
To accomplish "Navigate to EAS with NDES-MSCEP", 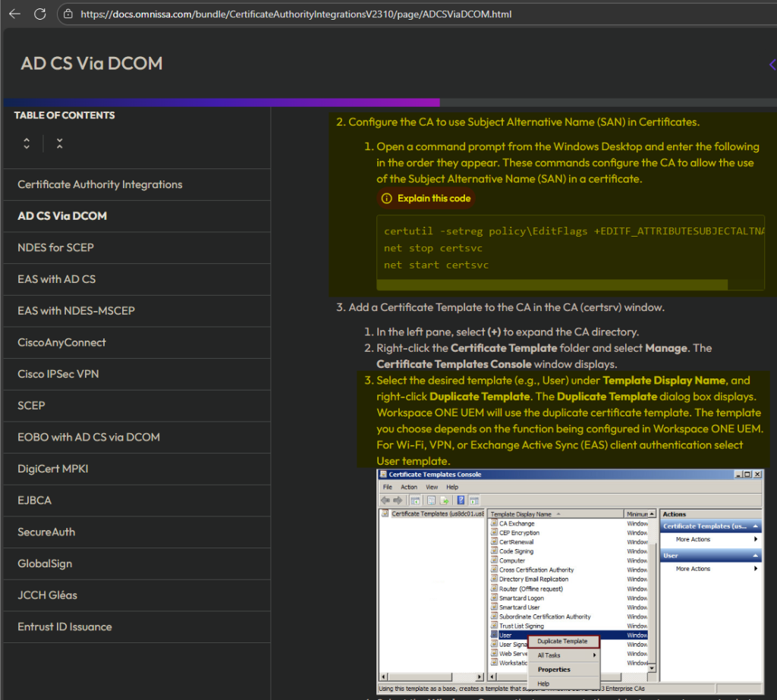I will tap(76, 310).
